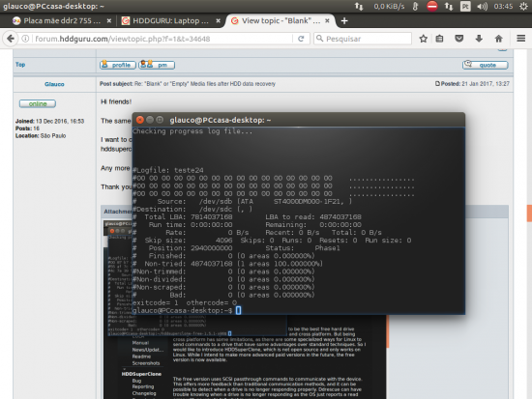Click the Glauco username link

(x=54, y=84)
